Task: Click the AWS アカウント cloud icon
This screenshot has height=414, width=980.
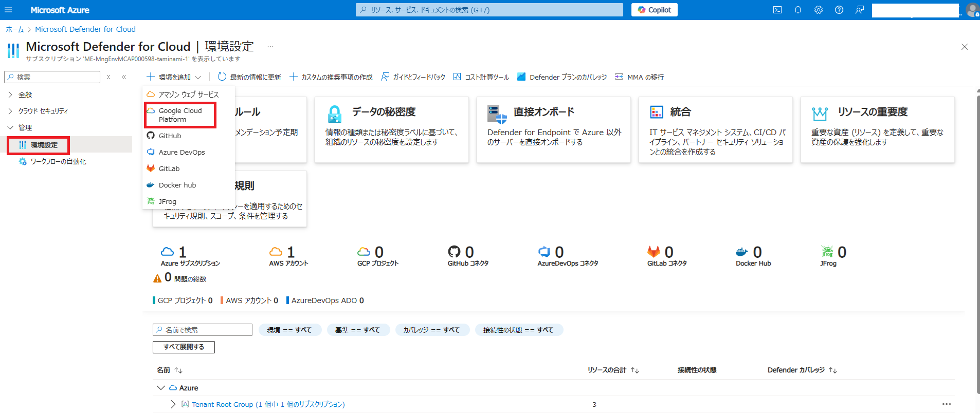Action: pos(276,252)
